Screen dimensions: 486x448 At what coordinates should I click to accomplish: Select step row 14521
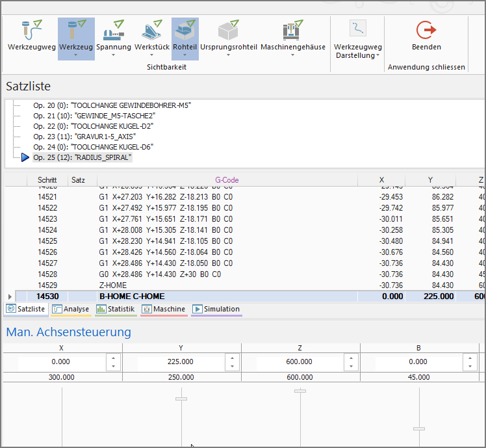tap(244, 197)
